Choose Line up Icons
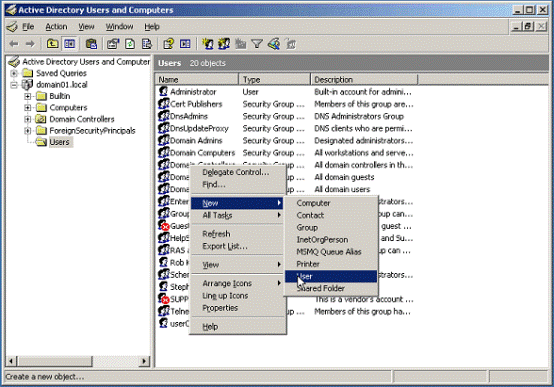 [238, 296]
